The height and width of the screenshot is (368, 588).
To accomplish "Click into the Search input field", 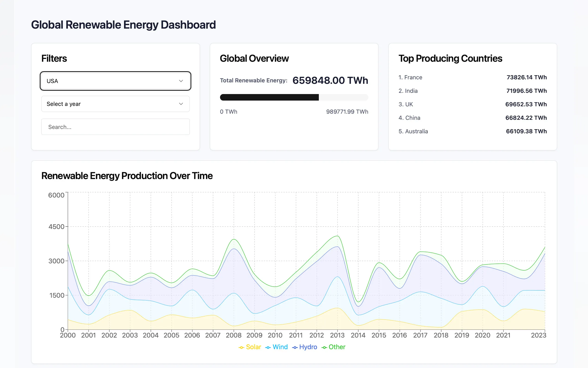I will tap(116, 127).
